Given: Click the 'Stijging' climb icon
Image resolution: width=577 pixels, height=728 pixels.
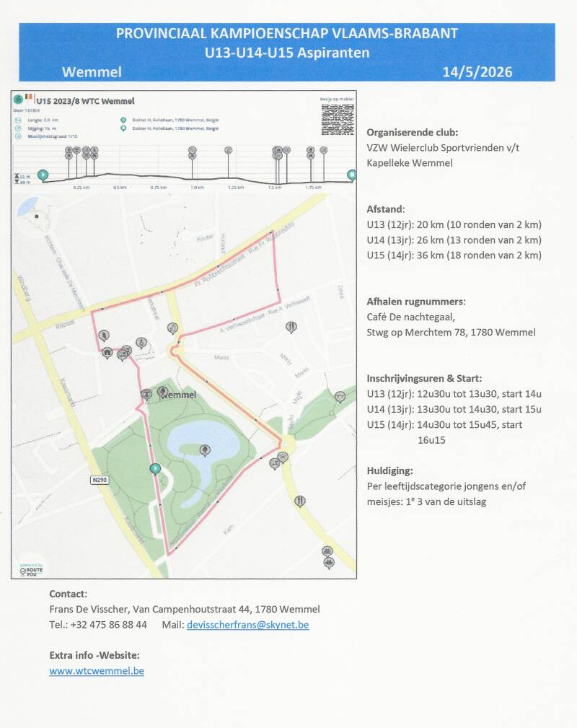Looking at the screenshot, I should (18, 128).
